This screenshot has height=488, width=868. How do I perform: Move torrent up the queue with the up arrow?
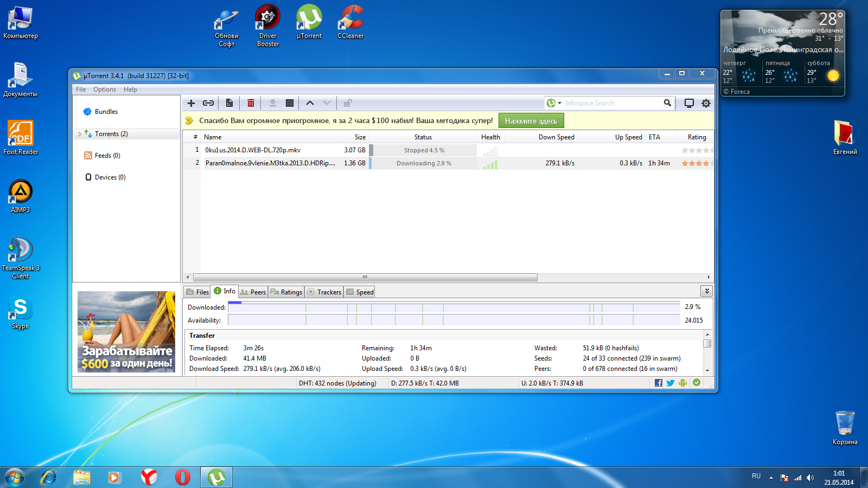point(310,103)
